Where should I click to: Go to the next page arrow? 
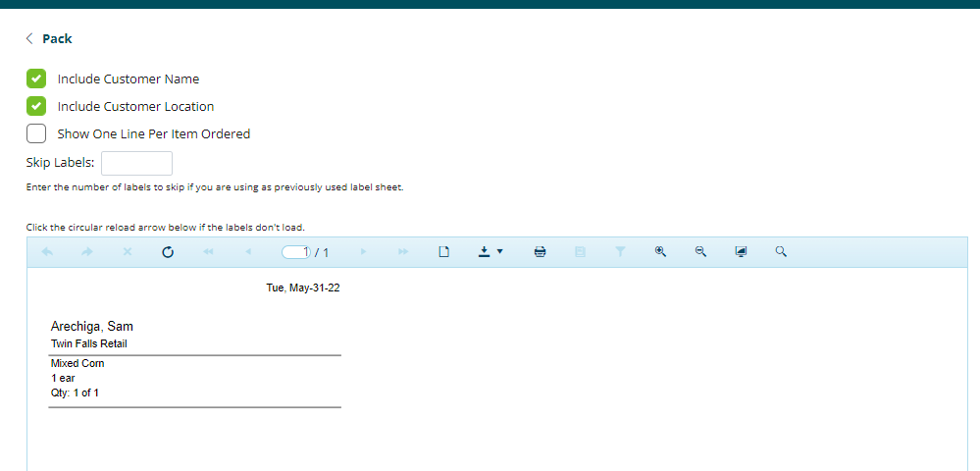(363, 252)
